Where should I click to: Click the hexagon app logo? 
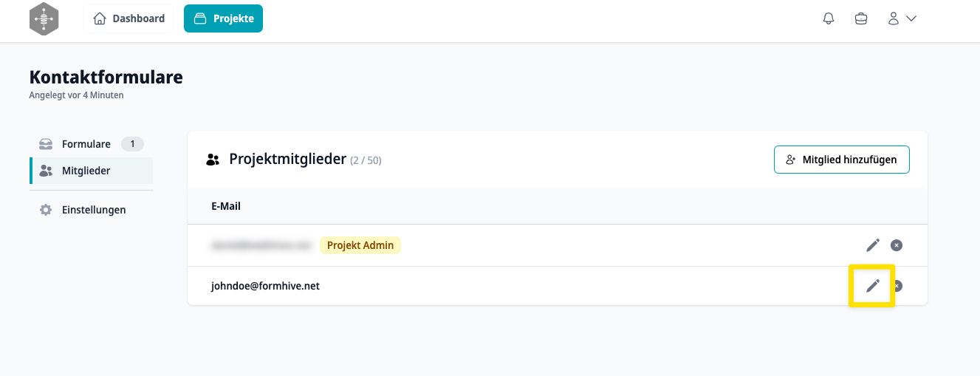point(44,19)
